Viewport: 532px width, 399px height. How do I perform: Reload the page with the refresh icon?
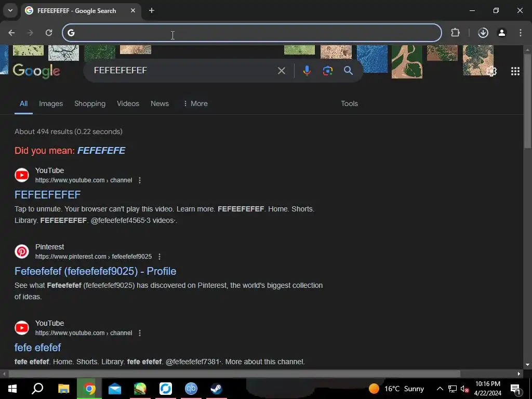(x=49, y=33)
